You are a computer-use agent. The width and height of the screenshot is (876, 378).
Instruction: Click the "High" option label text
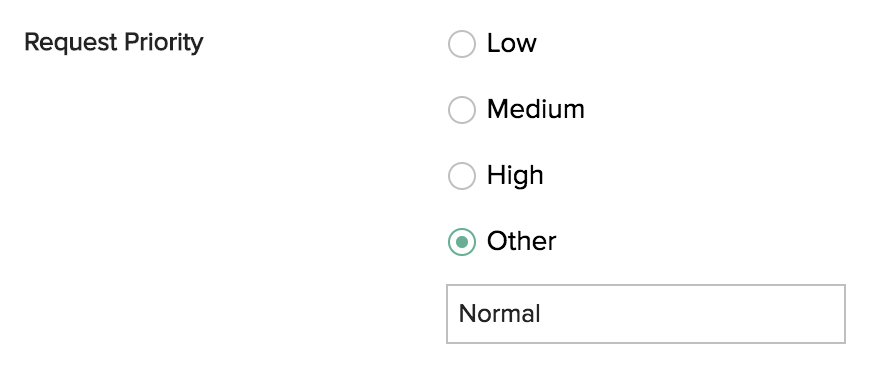pyautogui.click(x=515, y=176)
